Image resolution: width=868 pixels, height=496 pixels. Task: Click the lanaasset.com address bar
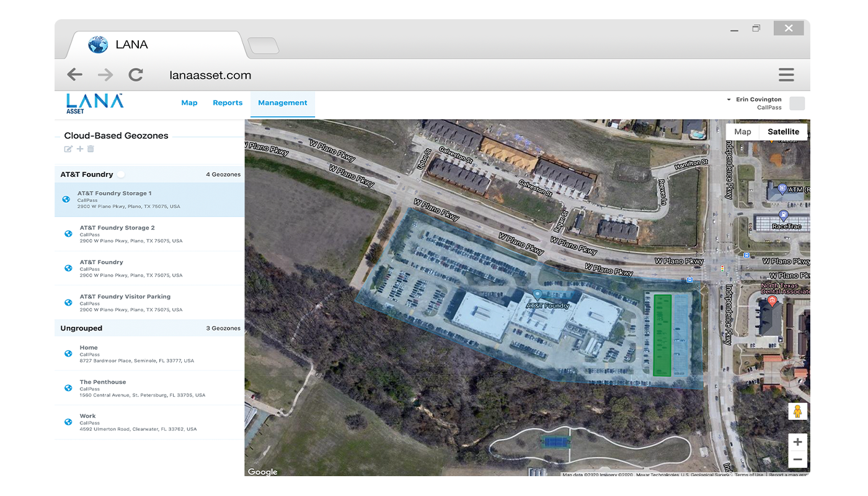[x=210, y=76]
